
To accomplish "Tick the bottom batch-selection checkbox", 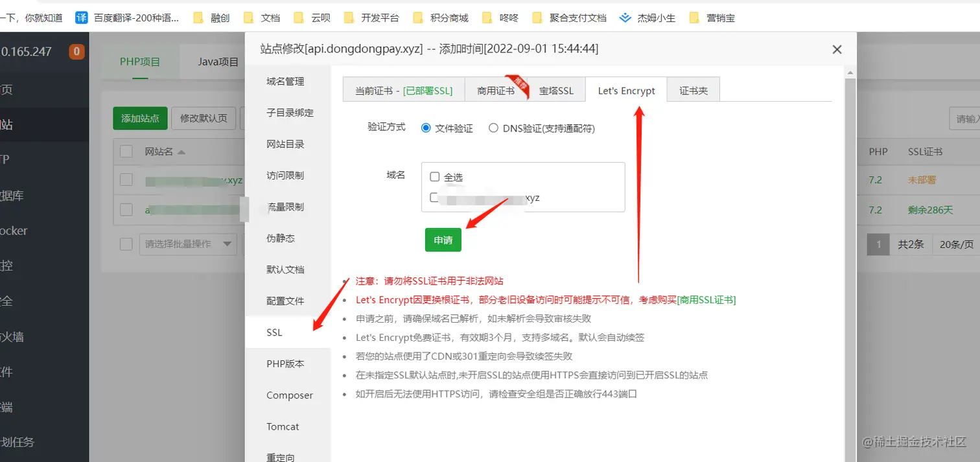I will (126, 244).
